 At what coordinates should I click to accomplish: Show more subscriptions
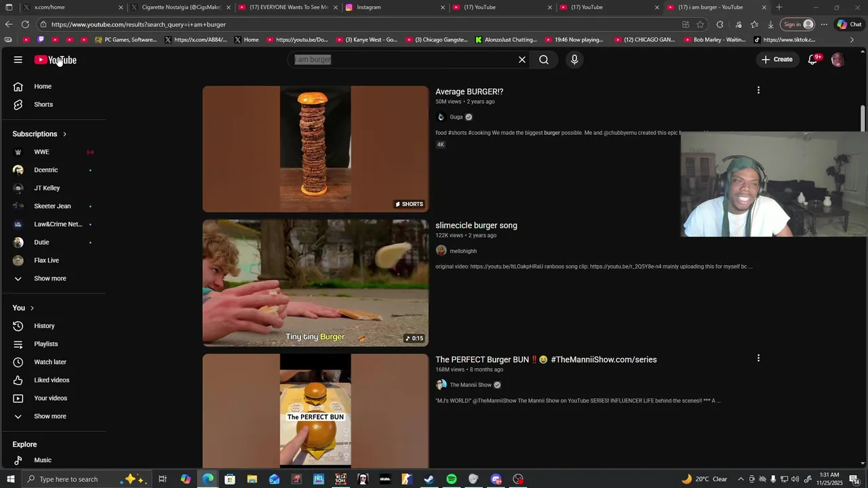point(50,279)
